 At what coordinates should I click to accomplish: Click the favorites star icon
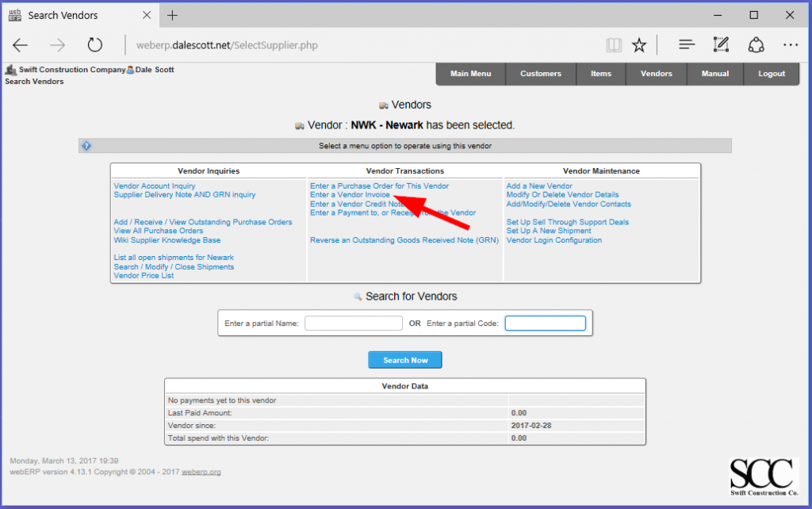(638, 45)
